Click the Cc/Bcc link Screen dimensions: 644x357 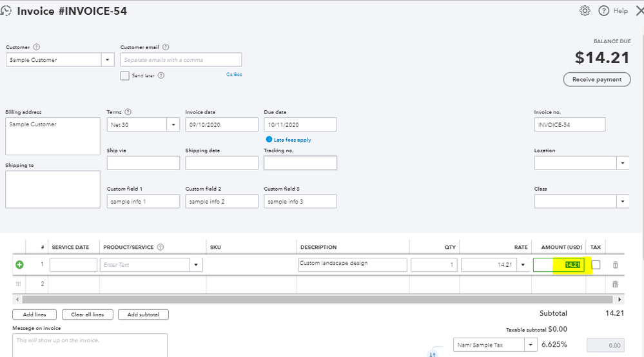[x=234, y=74]
